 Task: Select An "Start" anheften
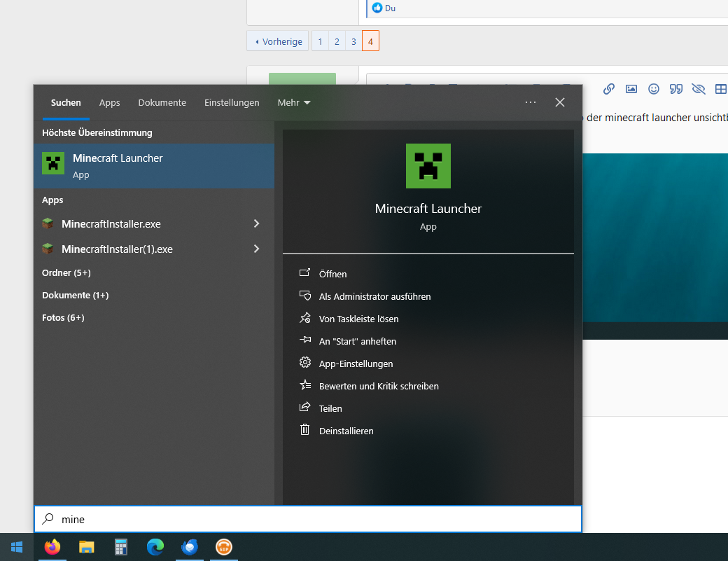point(358,341)
